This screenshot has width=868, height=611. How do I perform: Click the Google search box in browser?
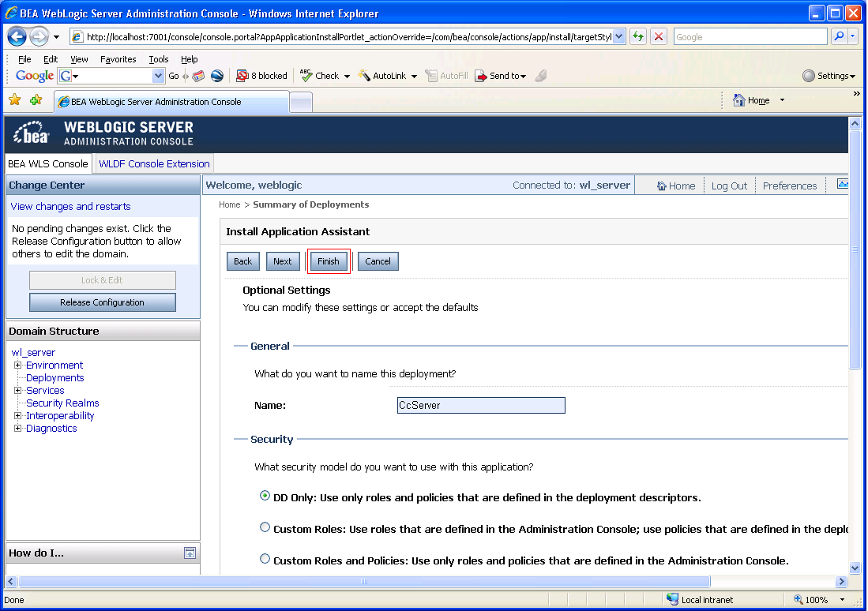pos(750,37)
